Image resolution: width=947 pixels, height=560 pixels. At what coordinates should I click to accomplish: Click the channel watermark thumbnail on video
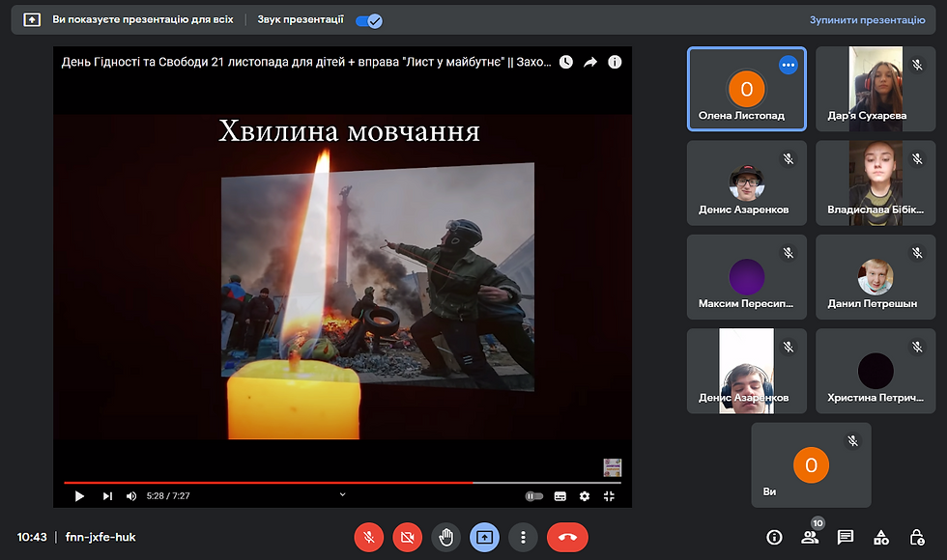[x=613, y=467]
